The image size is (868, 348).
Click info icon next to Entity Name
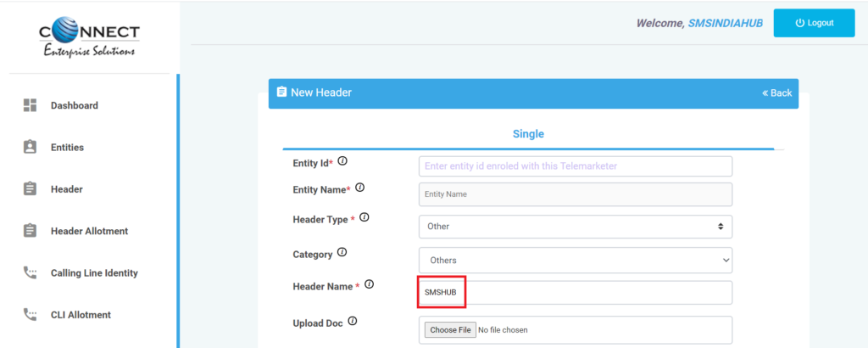(x=359, y=188)
